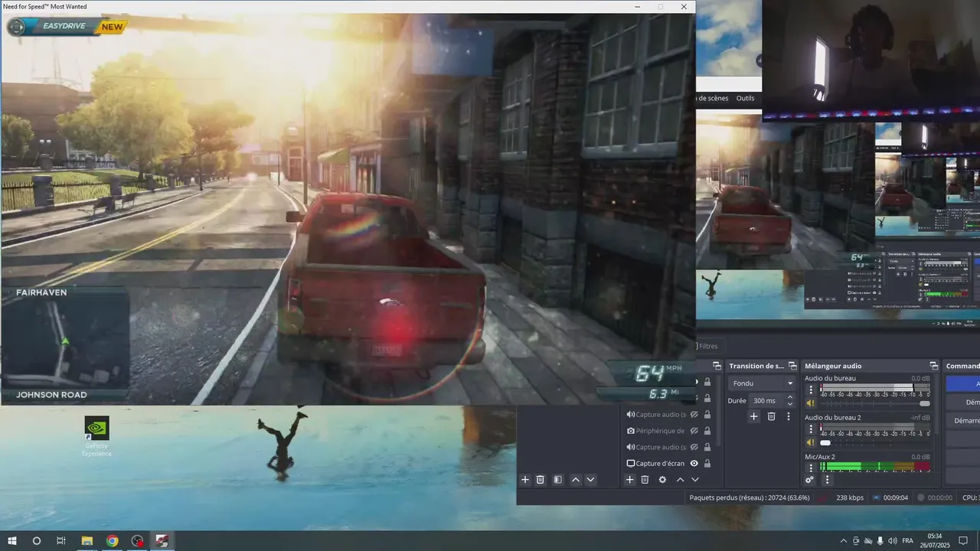This screenshot has width=980, height=551.
Task: Undock the Transition de scène panel
Action: pos(792,366)
